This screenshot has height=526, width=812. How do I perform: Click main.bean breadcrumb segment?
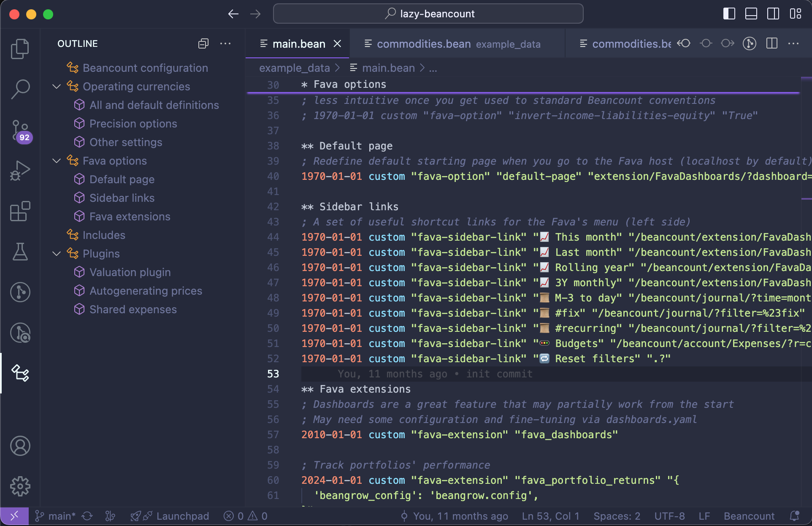click(382, 68)
